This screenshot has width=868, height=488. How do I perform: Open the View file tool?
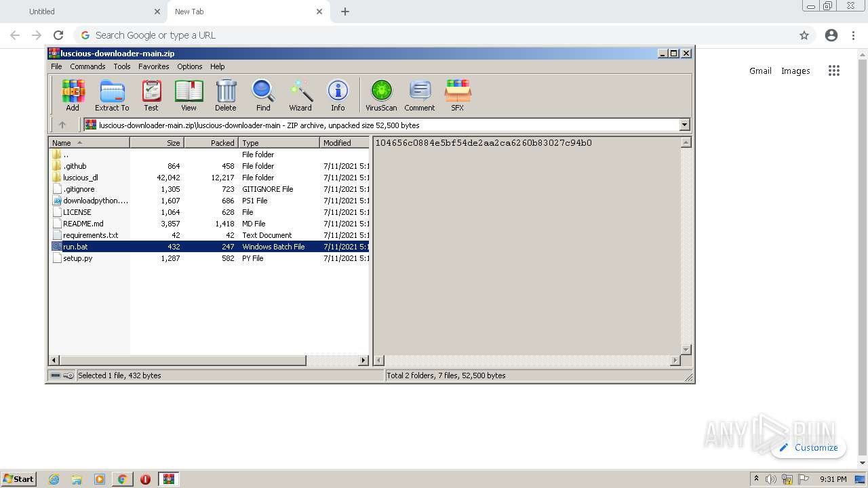(189, 95)
